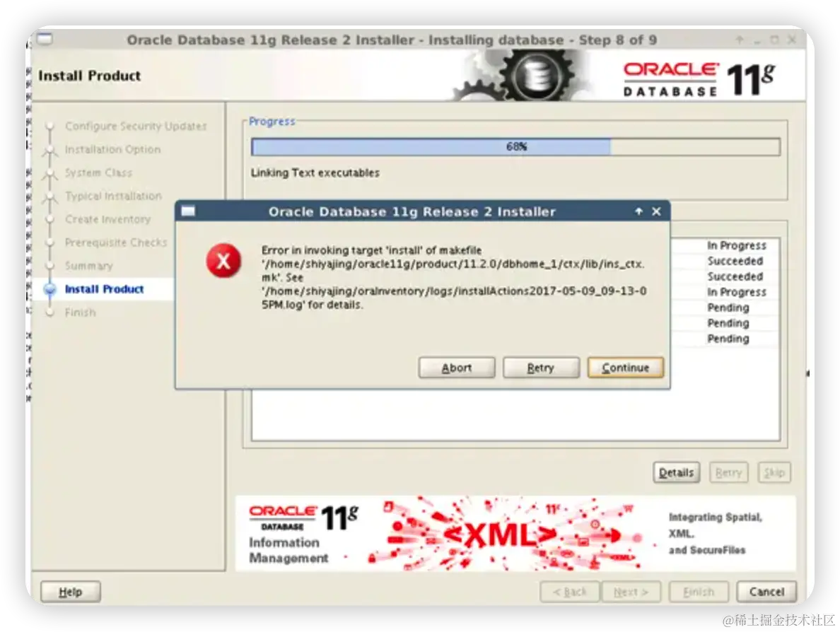The image size is (840, 632).
Task: Select the Install Product step
Action: click(x=104, y=289)
